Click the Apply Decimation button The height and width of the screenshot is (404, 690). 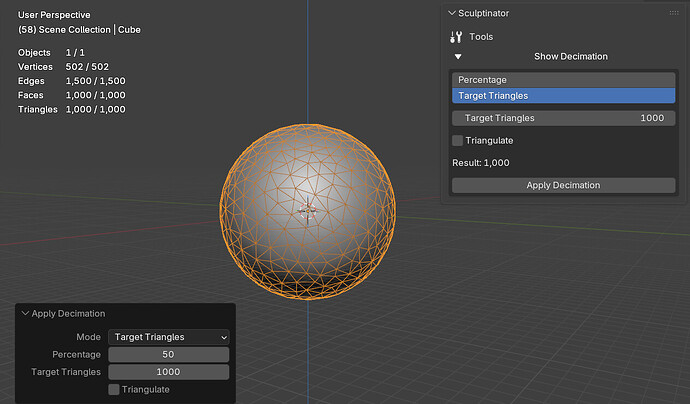563,185
